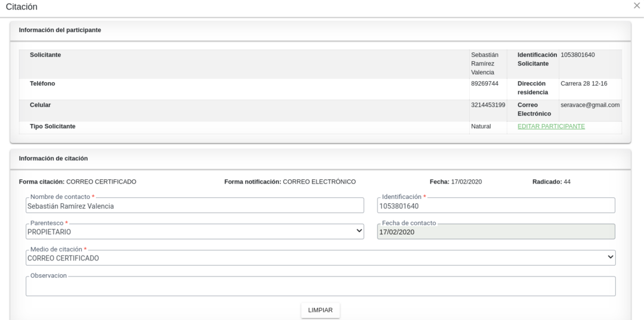Click the Información de citación section header
Screen dimensions: 644x320
pos(53,159)
